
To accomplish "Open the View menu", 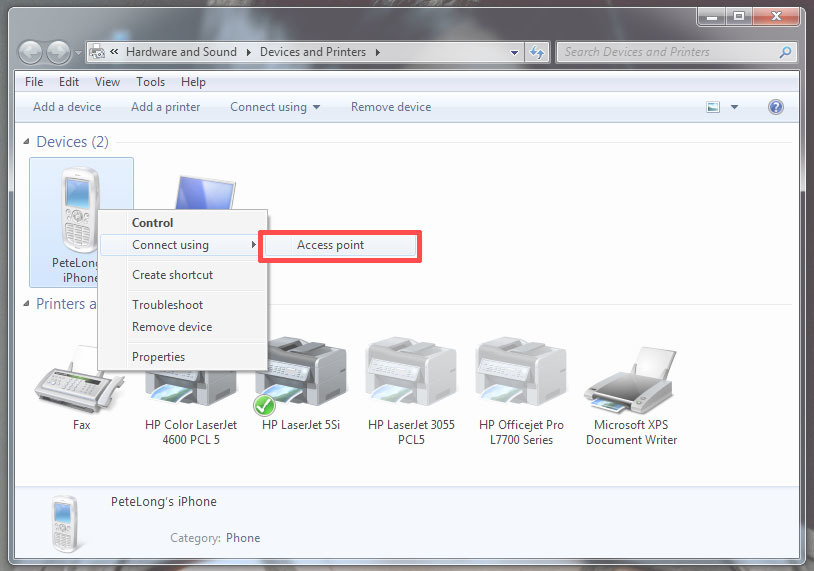I will pyautogui.click(x=107, y=82).
